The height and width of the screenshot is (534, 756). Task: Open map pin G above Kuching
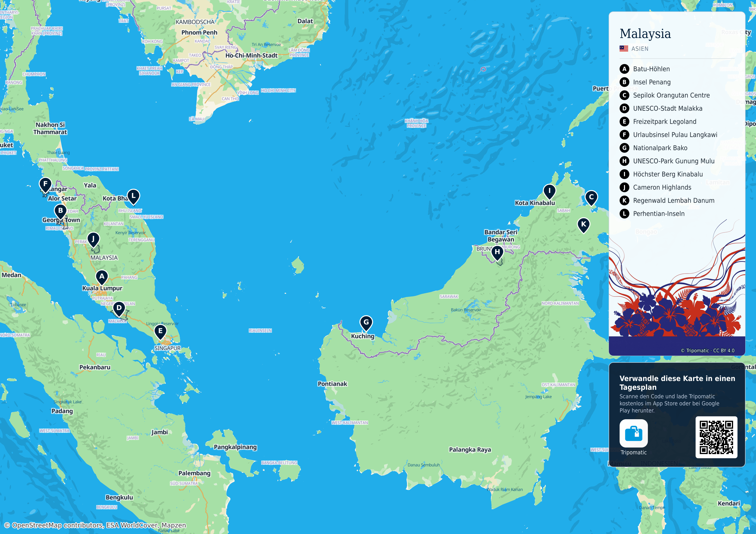(366, 323)
